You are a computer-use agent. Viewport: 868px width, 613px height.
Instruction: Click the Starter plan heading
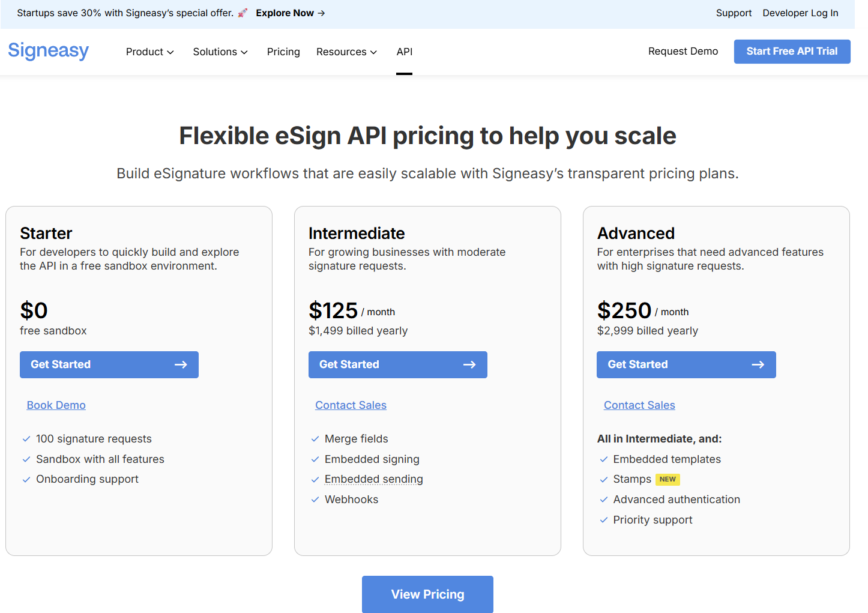[46, 233]
